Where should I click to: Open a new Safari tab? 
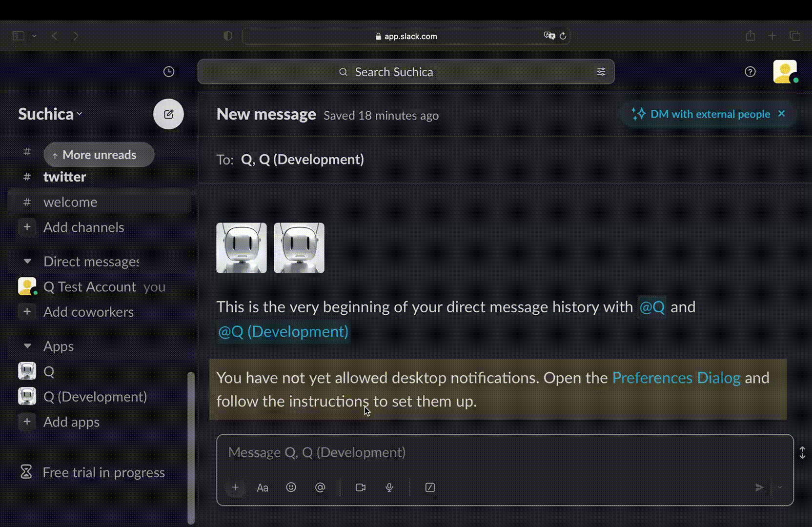click(772, 36)
